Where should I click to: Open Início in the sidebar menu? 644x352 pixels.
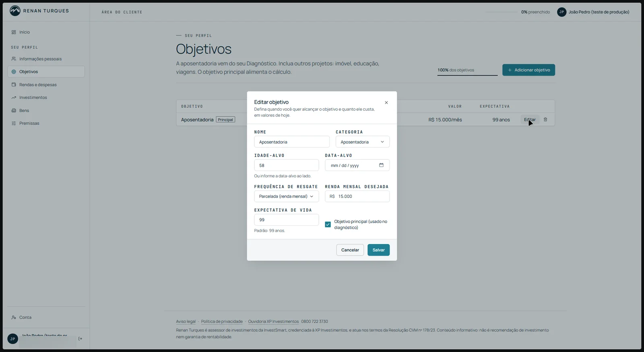[x=46, y=32]
